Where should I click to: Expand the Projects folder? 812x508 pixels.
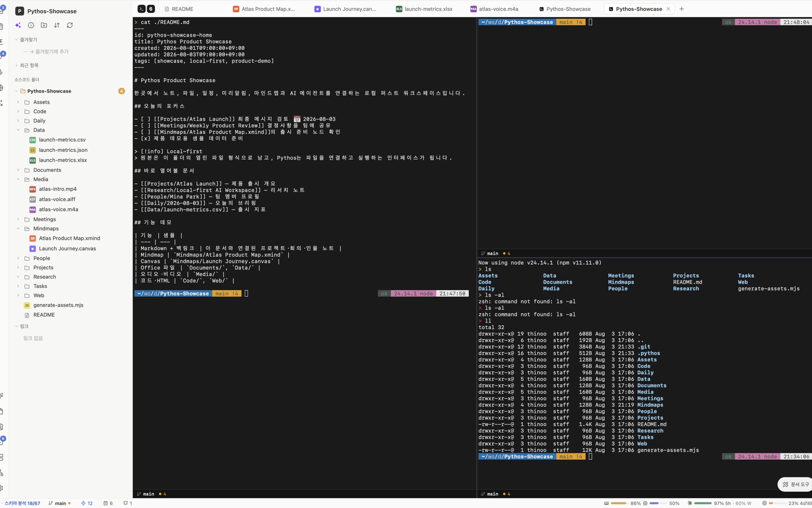coord(18,268)
